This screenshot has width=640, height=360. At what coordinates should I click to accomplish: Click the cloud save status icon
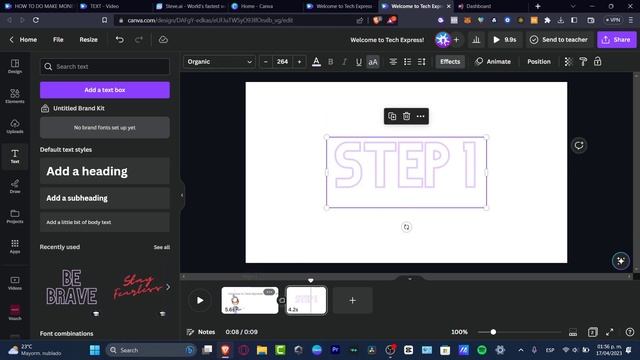[163, 40]
